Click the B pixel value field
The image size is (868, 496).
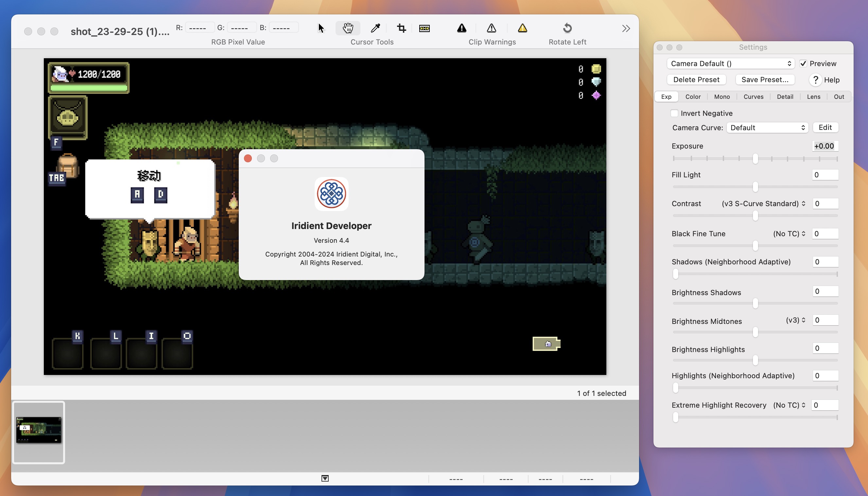(283, 27)
